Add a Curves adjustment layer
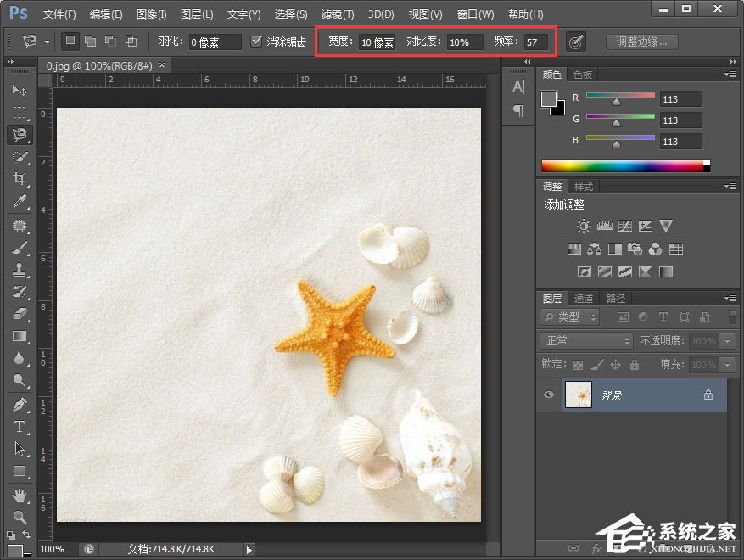This screenshot has width=744, height=560. pos(624,226)
